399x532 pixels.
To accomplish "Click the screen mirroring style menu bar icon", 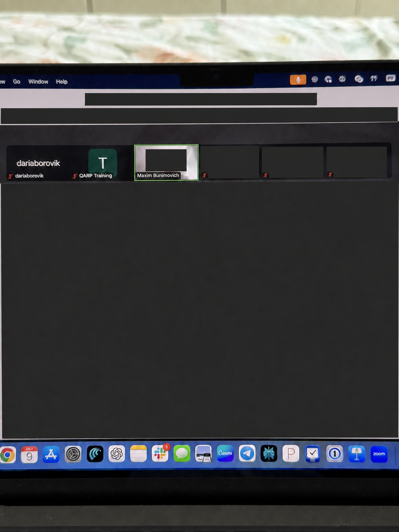I will [328, 79].
